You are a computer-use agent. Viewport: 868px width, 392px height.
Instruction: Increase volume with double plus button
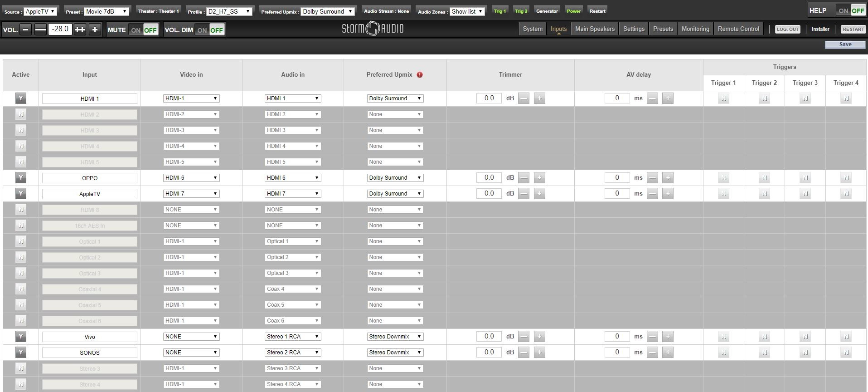(x=80, y=29)
